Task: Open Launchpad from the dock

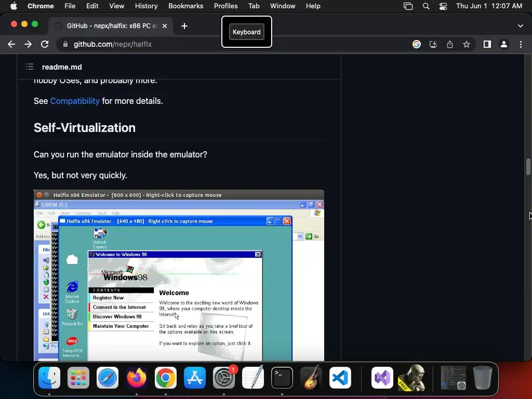Action: click(x=78, y=378)
